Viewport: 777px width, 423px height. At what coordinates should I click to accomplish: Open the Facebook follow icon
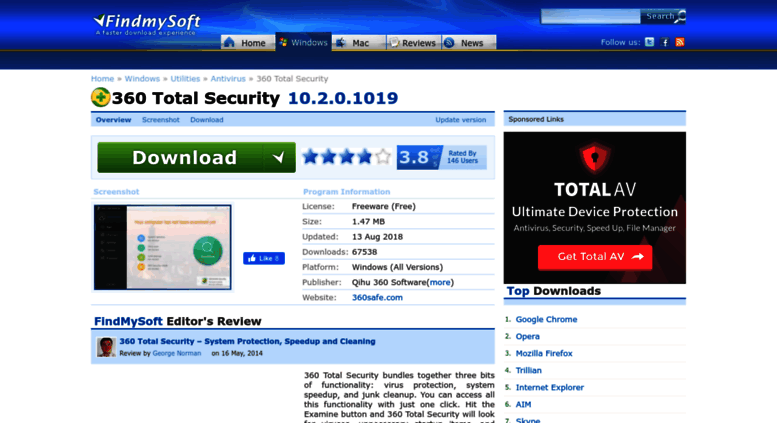click(665, 42)
